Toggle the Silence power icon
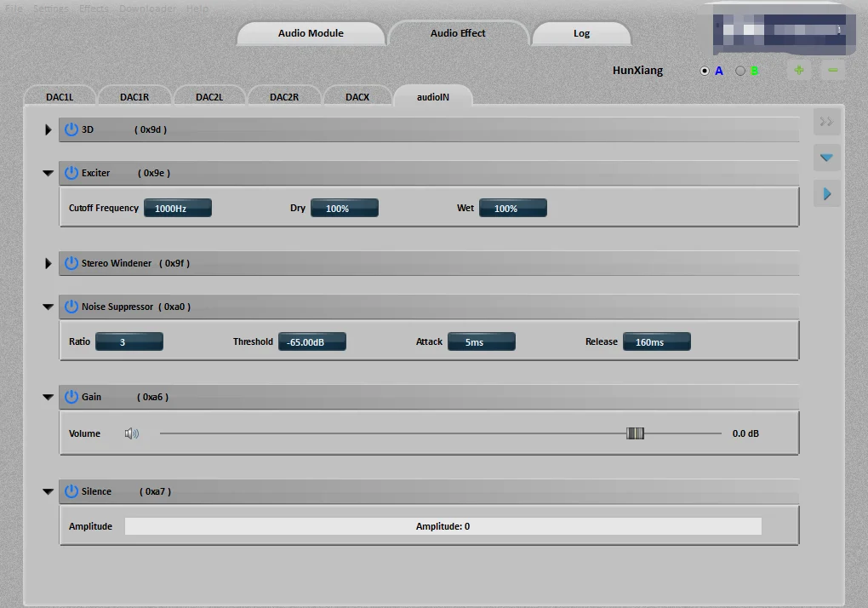The height and width of the screenshot is (608, 868). 71,491
